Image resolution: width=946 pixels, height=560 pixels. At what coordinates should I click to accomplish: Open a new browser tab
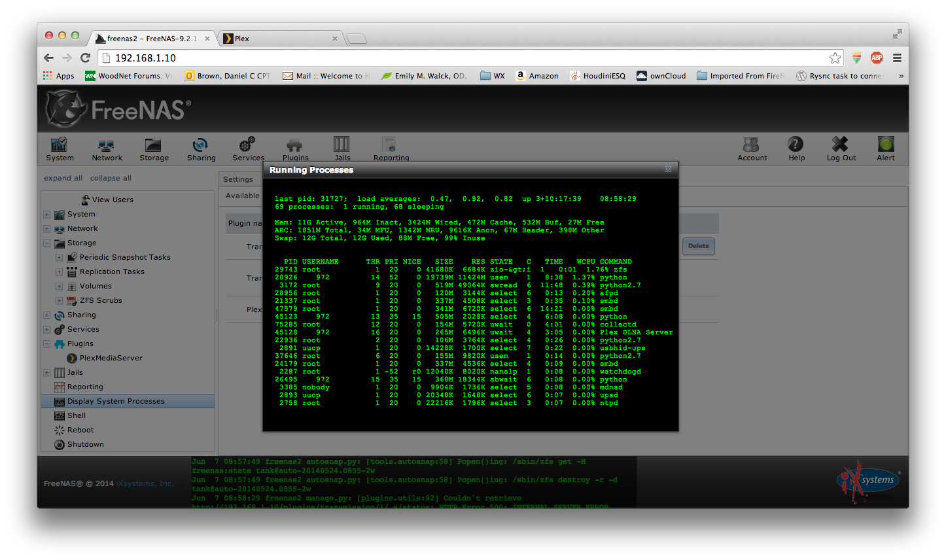click(x=357, y=39)
